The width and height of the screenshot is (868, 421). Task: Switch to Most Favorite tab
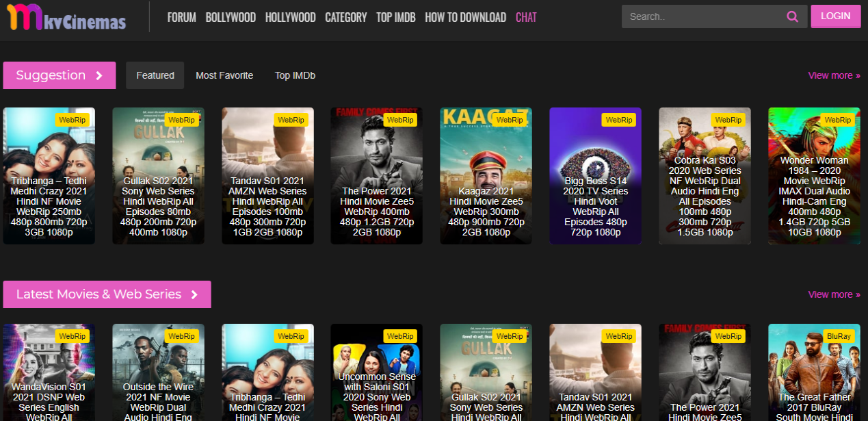pyautogui.click(x=224, y=75)
